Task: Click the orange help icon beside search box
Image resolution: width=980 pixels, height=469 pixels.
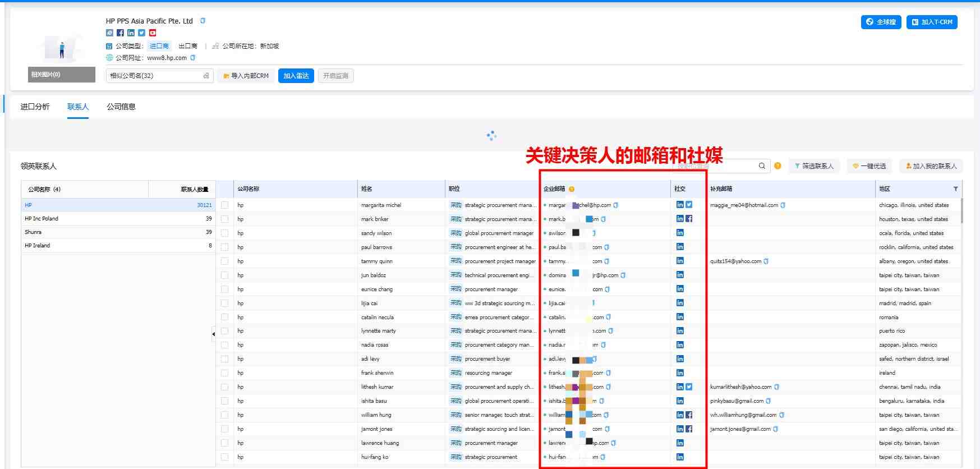Action: tap(777, 165)
